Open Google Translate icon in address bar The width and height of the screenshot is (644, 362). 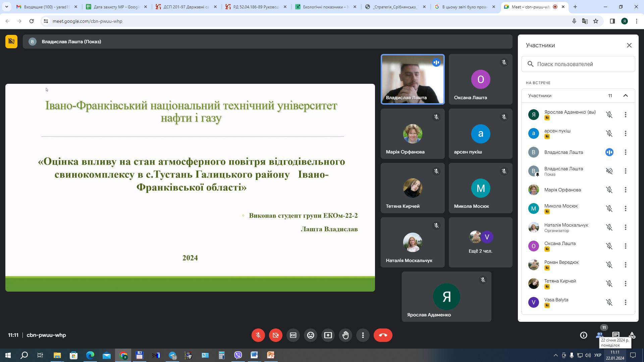[x=585, y=21]
